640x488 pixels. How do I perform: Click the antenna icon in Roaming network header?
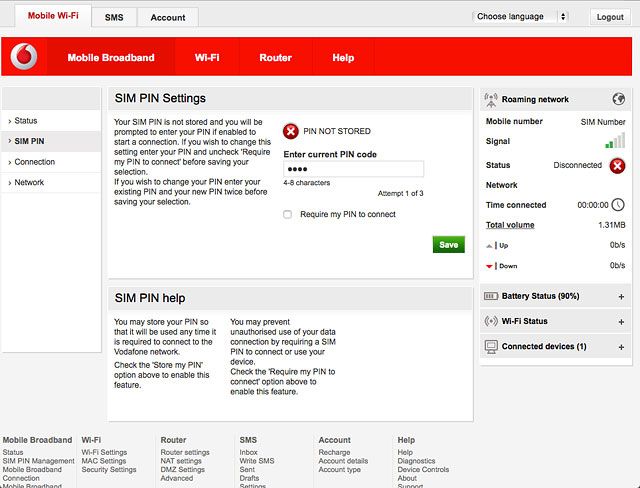coord(491,99)
